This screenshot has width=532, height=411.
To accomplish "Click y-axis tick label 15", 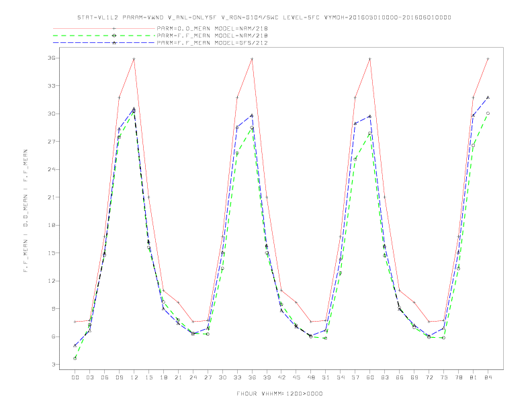I will tap(51, 253).
